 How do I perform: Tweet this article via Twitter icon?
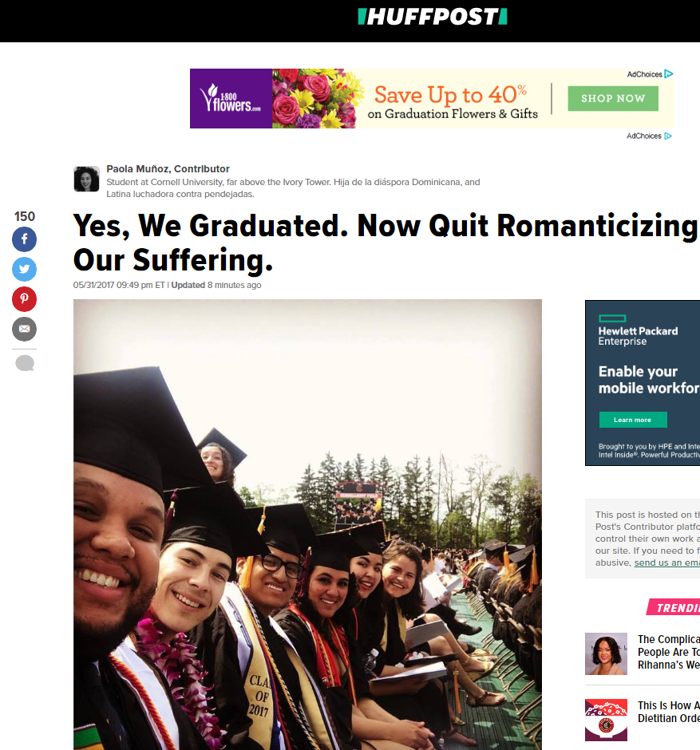tap(24, 270)
